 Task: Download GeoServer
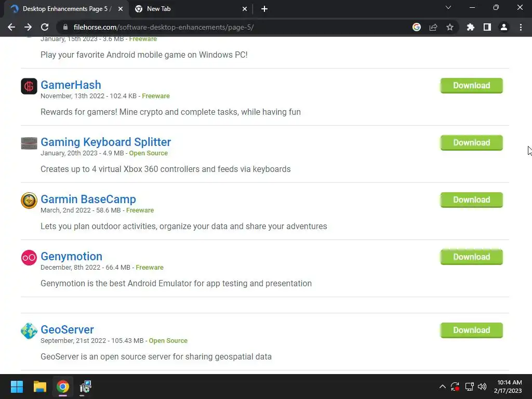471,330
